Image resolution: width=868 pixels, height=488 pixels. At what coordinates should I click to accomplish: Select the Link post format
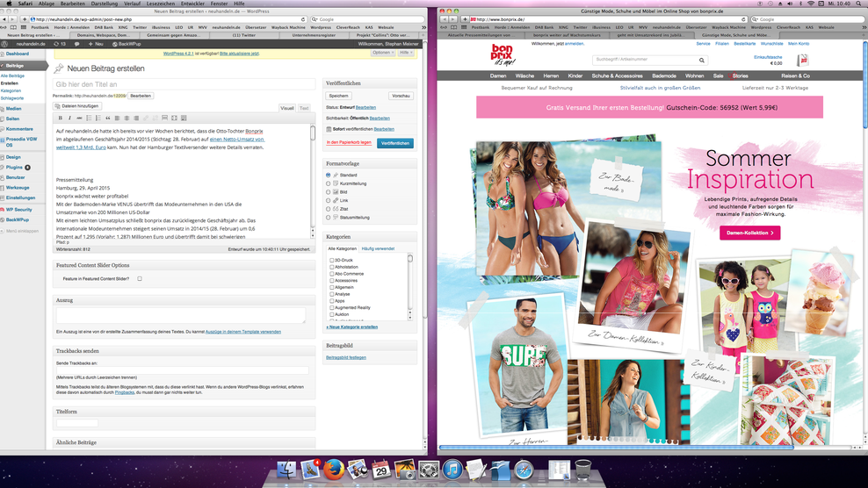point(329,201)
